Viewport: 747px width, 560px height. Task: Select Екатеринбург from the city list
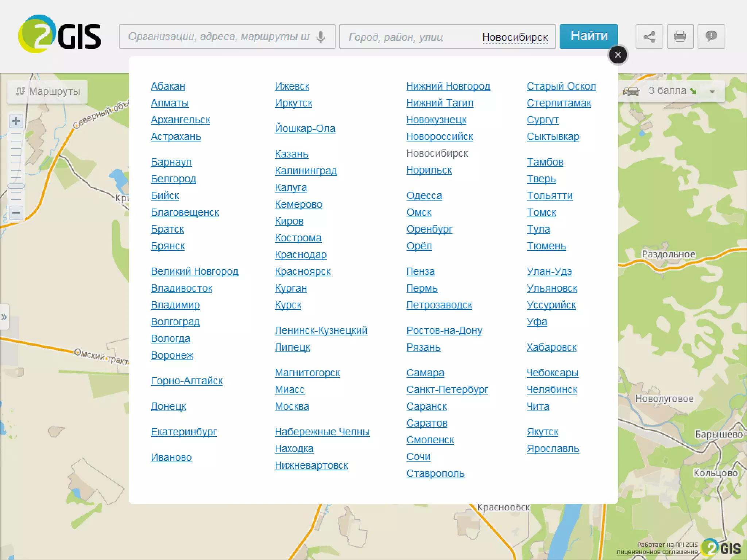coord(183,432)
